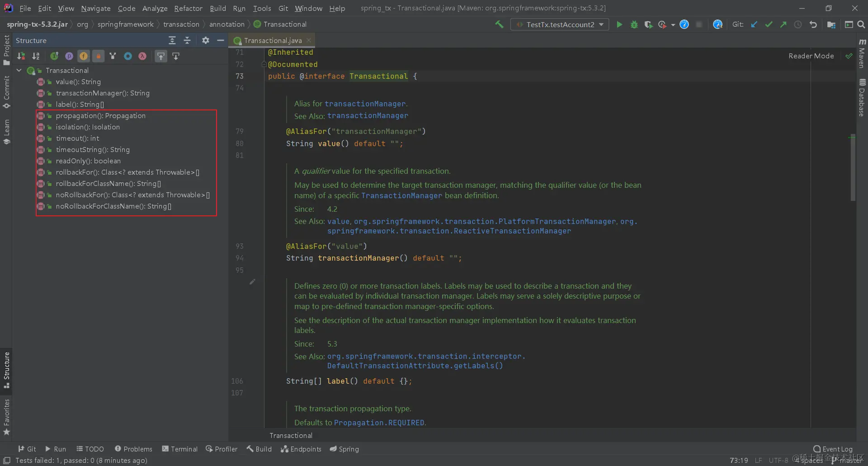Open the Navigate menu
The image size is (868, 466).
click(96, 8)
